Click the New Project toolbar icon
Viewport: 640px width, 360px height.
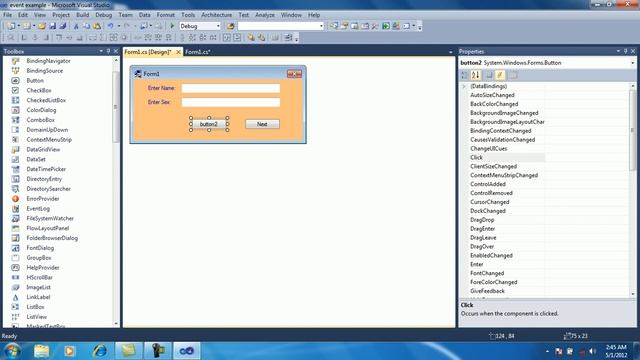[x=11, y=26]
